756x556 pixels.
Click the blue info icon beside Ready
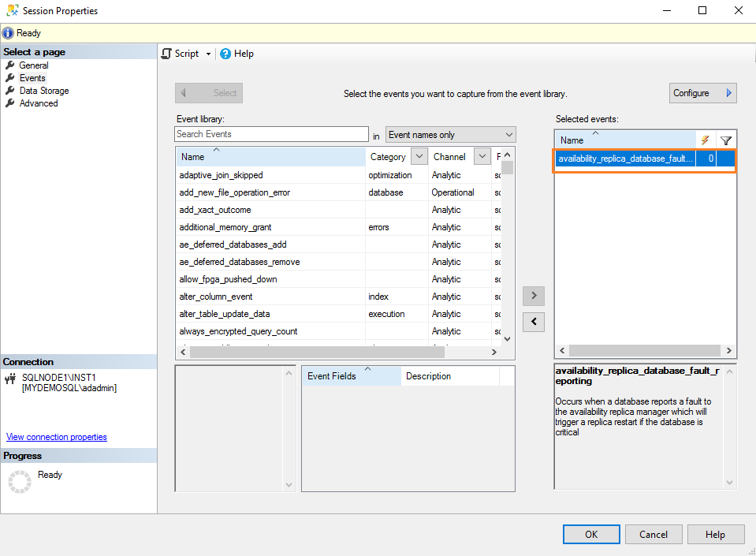pyautogui.click(x=8, y=33)
